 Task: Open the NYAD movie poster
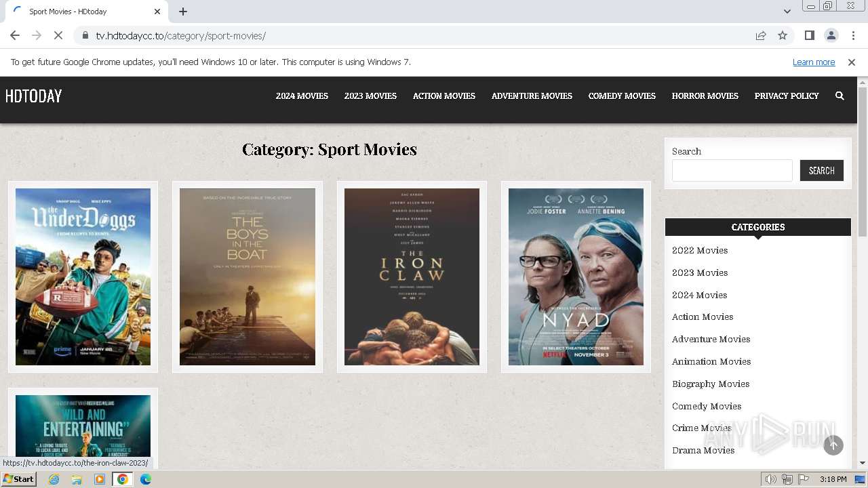coord(576,277)
